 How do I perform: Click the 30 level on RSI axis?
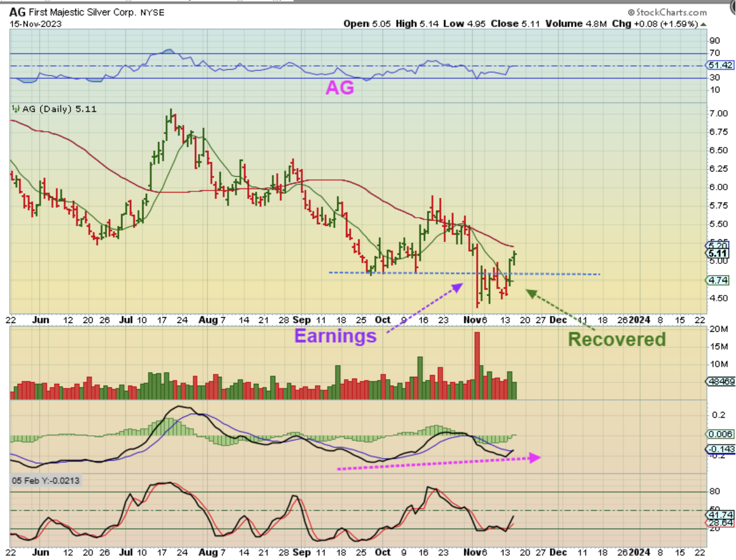click(714, 77)
